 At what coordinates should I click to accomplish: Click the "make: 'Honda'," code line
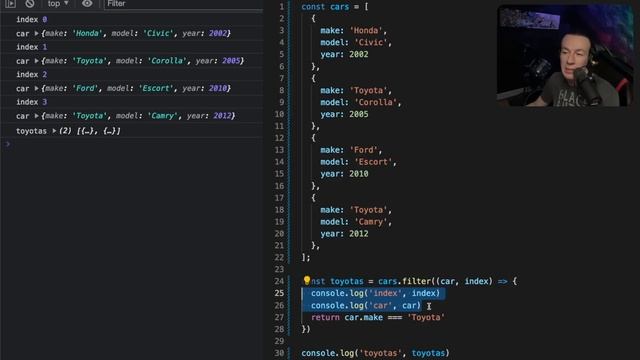tap(353, 31)
